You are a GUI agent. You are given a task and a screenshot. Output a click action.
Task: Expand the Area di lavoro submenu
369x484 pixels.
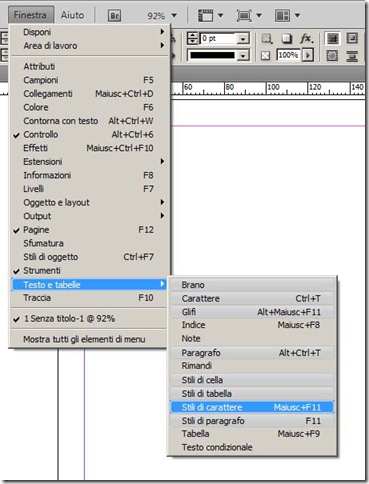click(89, 46)
